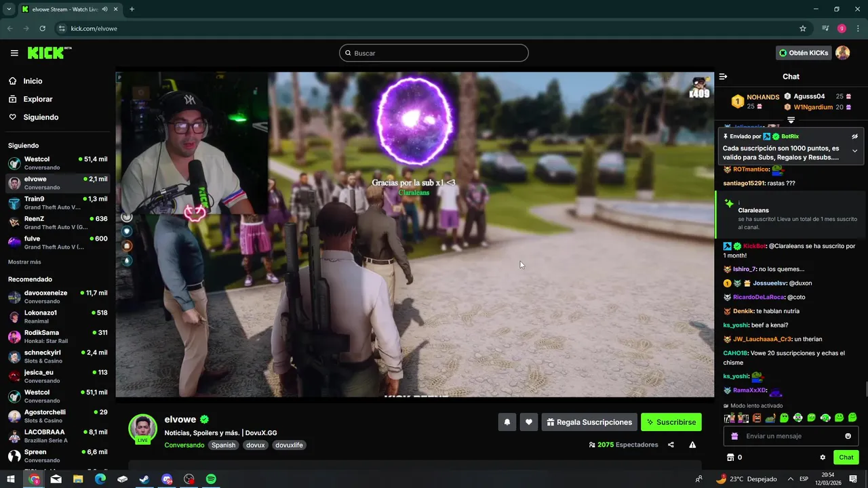Screen dimensions: 868x488
Task: Open ReenZ channel in sidebar
Action: [58, 223]
